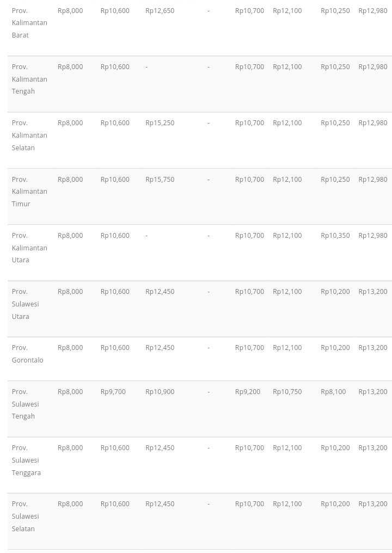The image size is (392, 553).
Task: Click the Rp9,700 price cell
Action: tap(113, 392)
